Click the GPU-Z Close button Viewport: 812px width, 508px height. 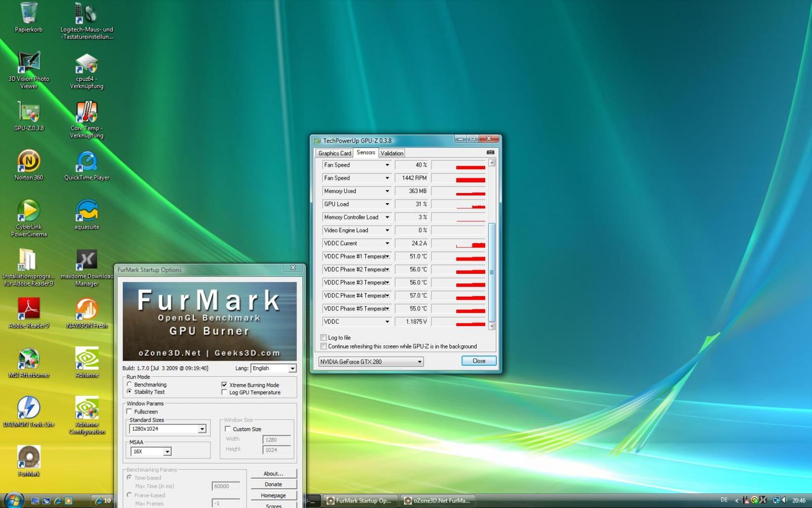(479, 361)
